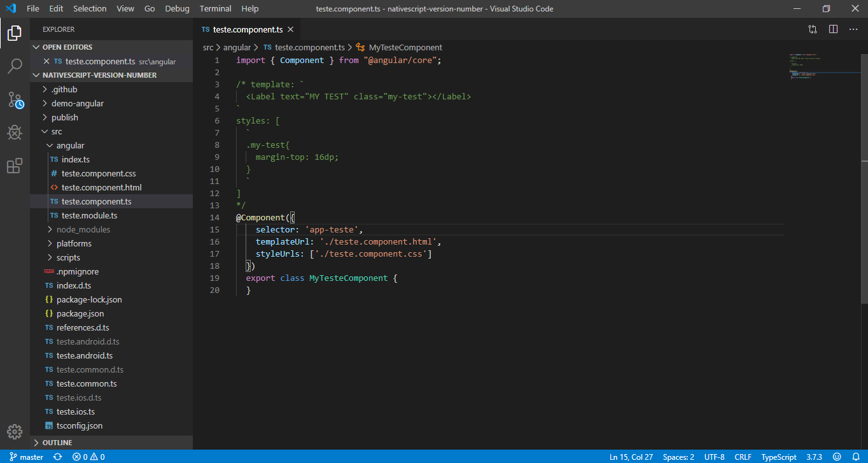
Task: Open the Extensions view
Action: [x=15, y=166]
